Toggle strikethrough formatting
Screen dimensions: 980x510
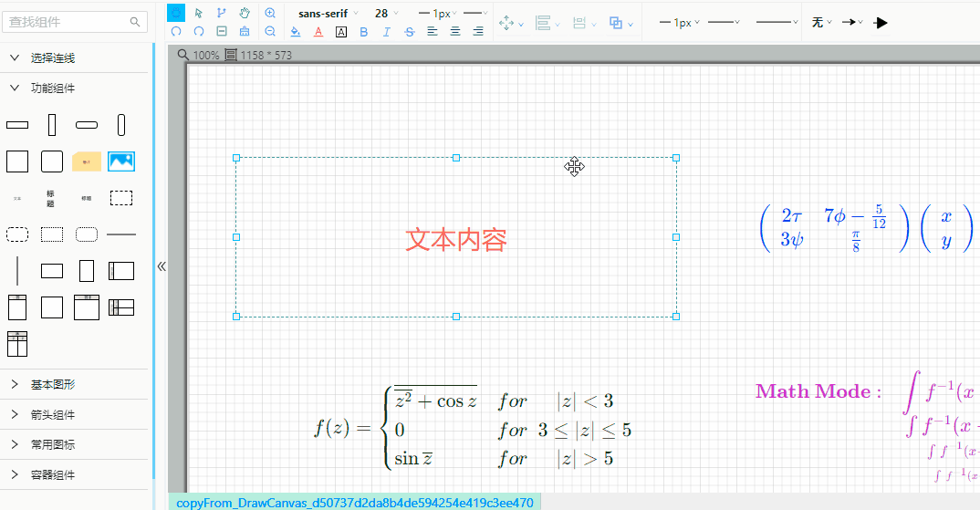click(410, 31)
